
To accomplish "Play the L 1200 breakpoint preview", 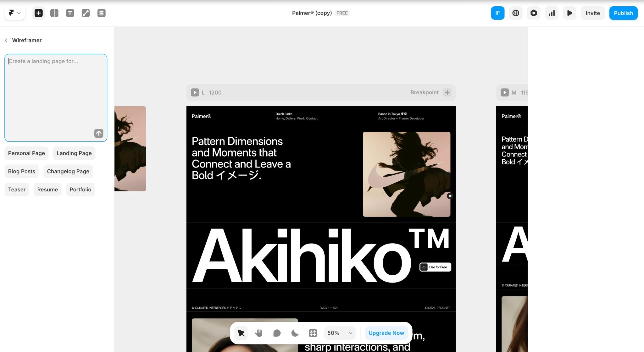I will [195, 92].
